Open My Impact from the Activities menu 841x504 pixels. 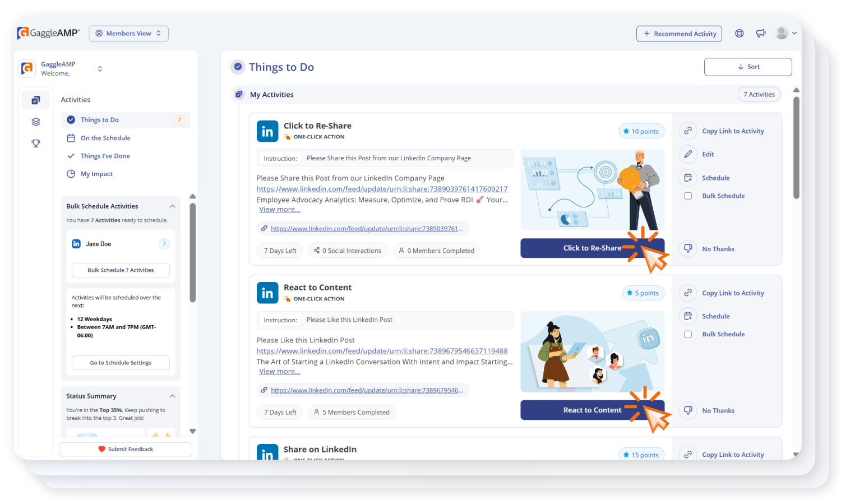point(96,174)
